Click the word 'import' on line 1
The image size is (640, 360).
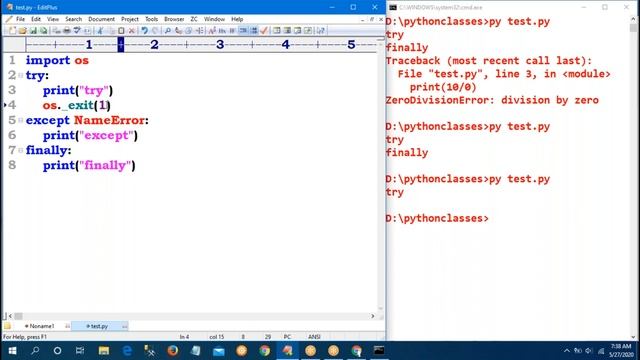pyautogui.click(x=48, y=60)
